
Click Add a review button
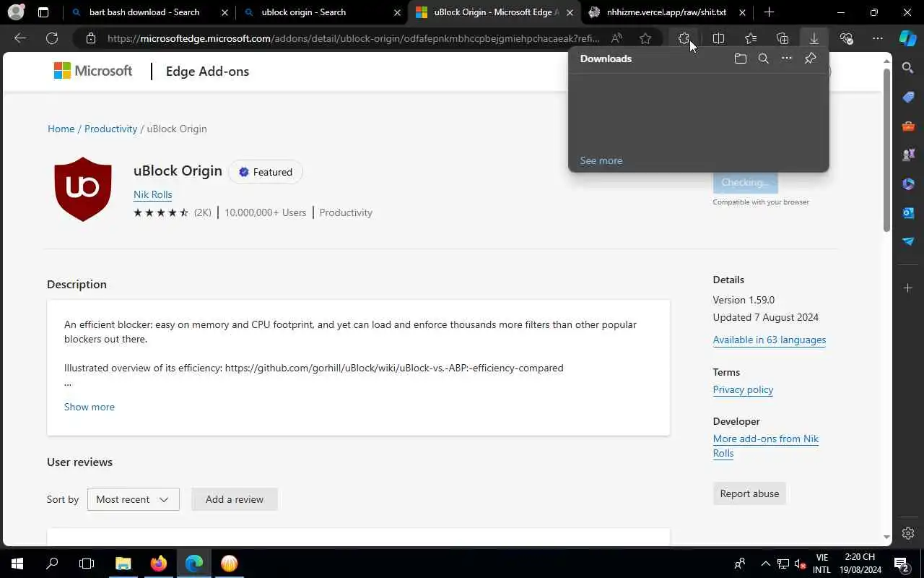click(235, 499)
